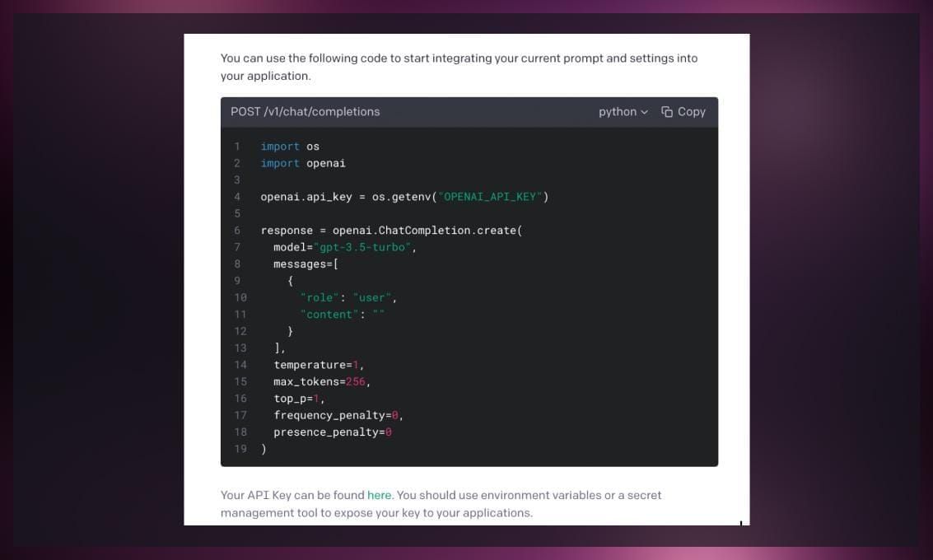Viewport: 933px width, 560px height.
Task: Click the "role": "user" code line
Action: (348, 297)
